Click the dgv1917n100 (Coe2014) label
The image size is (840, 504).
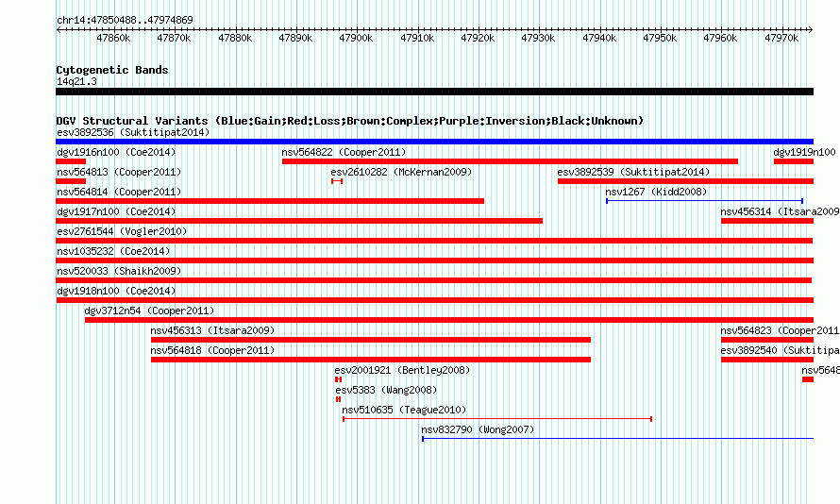(116, 211)
